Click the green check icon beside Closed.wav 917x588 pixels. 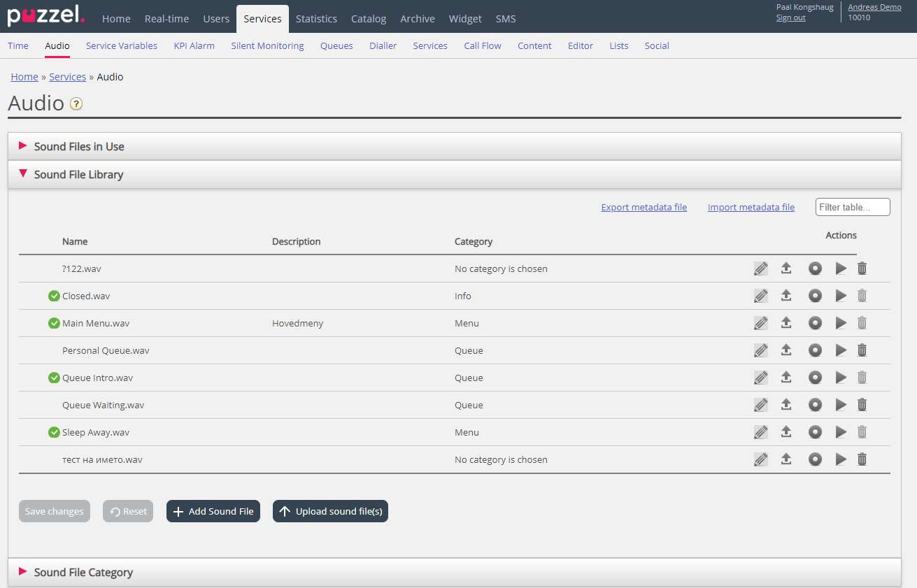coord(54,296)
